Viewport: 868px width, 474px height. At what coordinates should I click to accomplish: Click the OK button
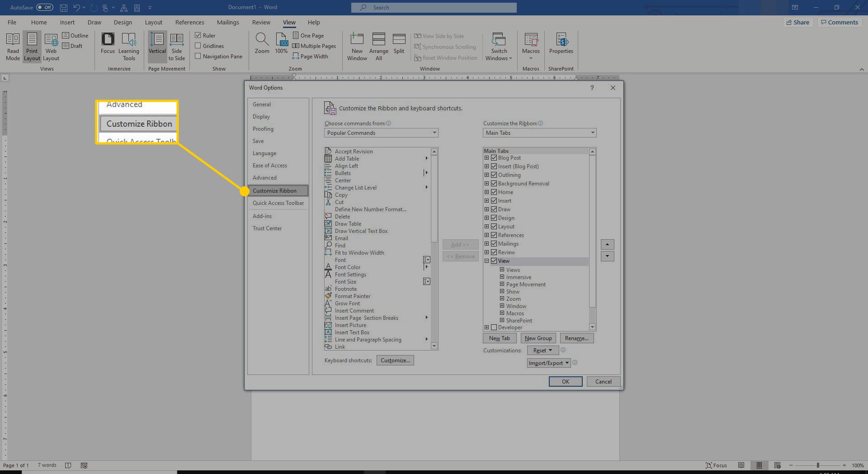pyautogui.click(x=566, y=382)
